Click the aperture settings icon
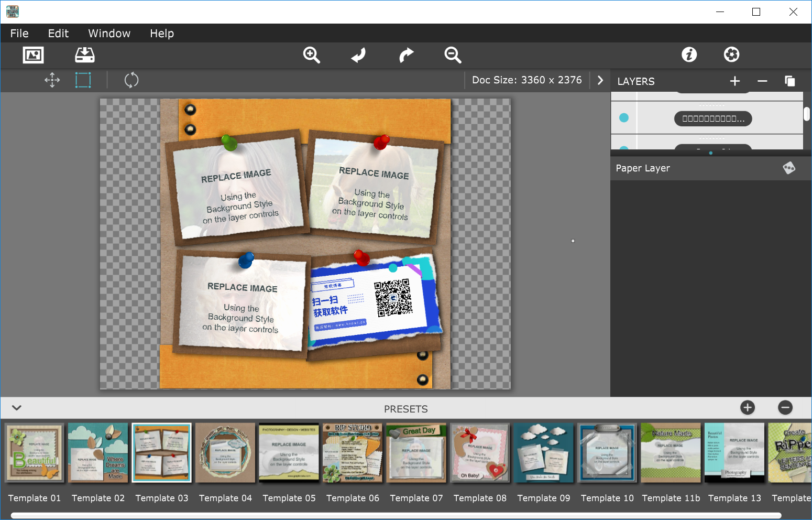The image size is (812, 520). click(731, 54)
